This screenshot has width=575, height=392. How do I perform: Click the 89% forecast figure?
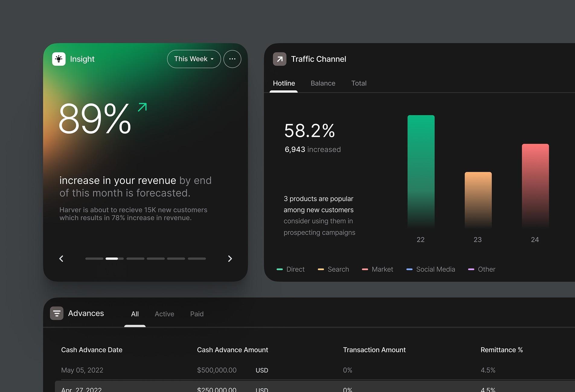tap(95, 118)
